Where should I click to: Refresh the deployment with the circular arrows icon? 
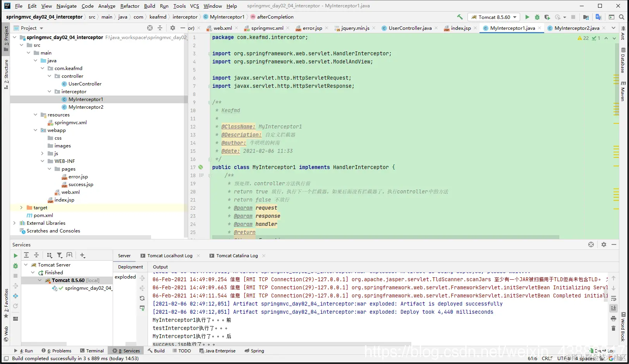[142, 298]
